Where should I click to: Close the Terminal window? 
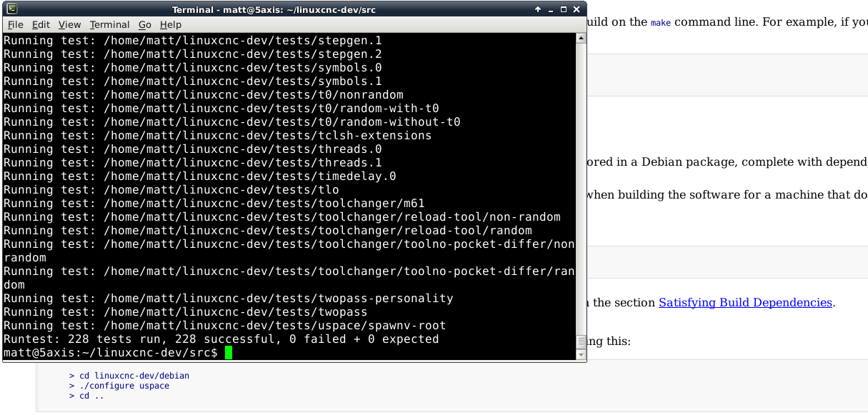coord(577,9)
